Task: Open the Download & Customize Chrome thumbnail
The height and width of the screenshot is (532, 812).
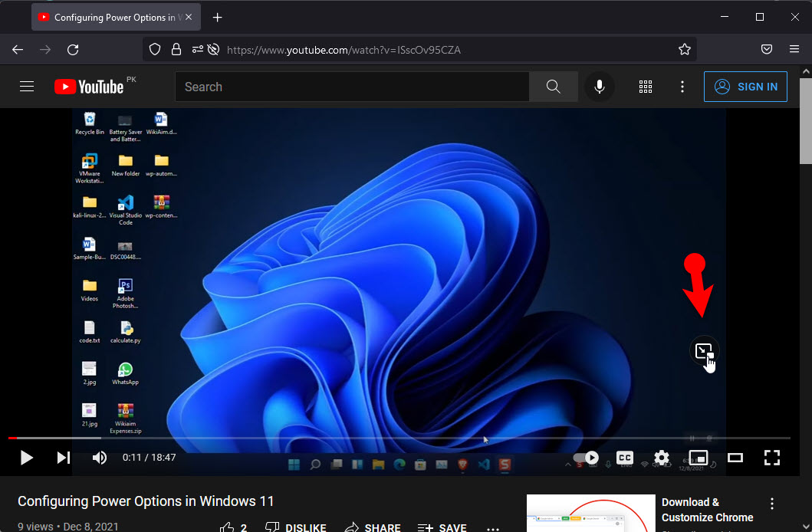Action: 591,513
